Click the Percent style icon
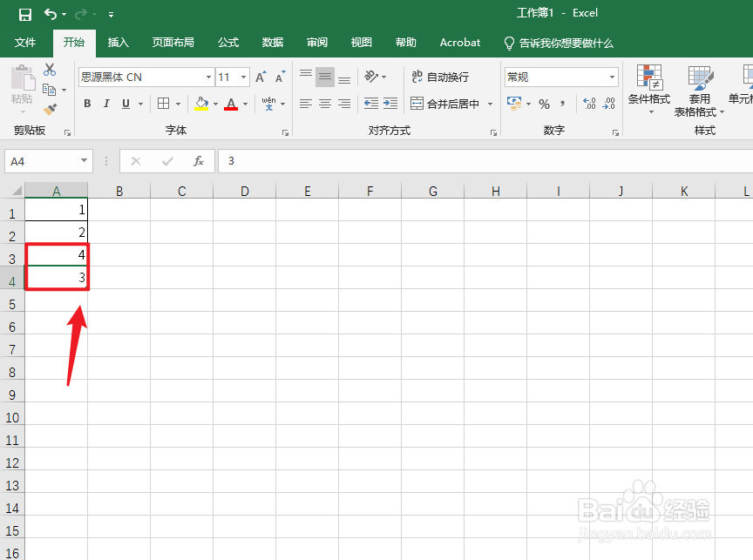Screen dimensions: 753x560 (544, 104)
